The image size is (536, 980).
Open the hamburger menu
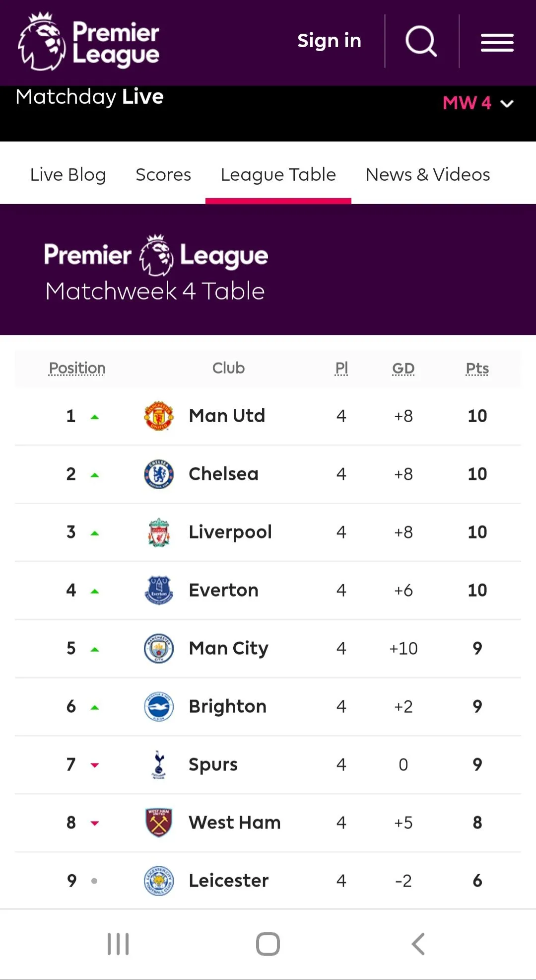pyautogui.click(x=497, y=42)
